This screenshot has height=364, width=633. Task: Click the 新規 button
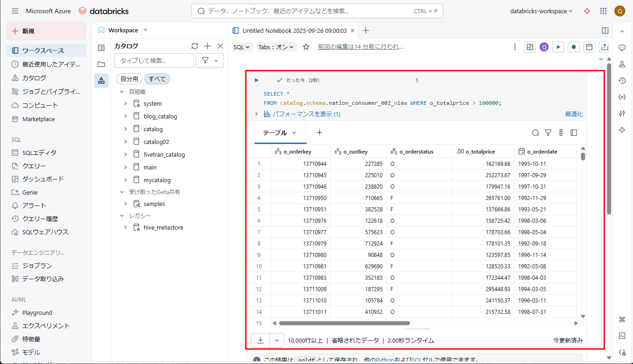tap(46, 31)
